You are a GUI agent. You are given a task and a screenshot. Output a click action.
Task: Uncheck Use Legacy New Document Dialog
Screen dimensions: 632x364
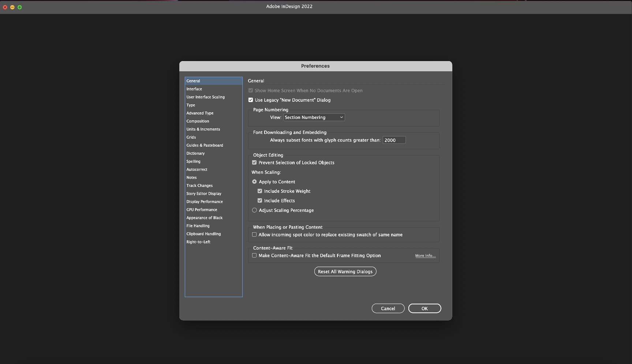251,100
